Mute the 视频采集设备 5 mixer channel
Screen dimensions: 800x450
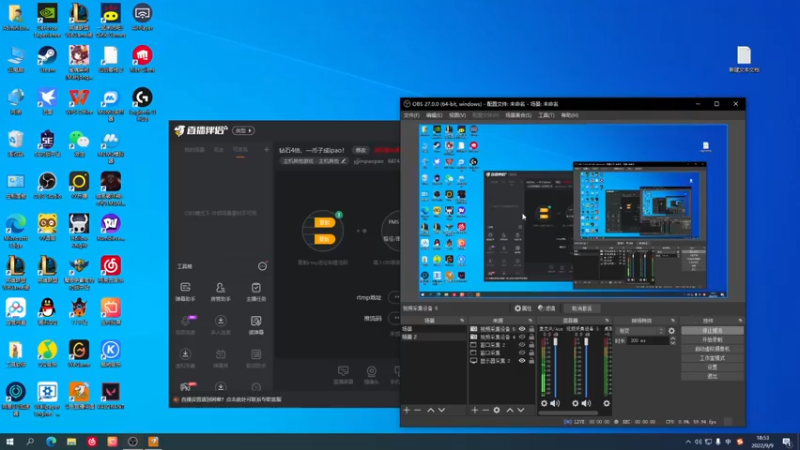[586, 403]
